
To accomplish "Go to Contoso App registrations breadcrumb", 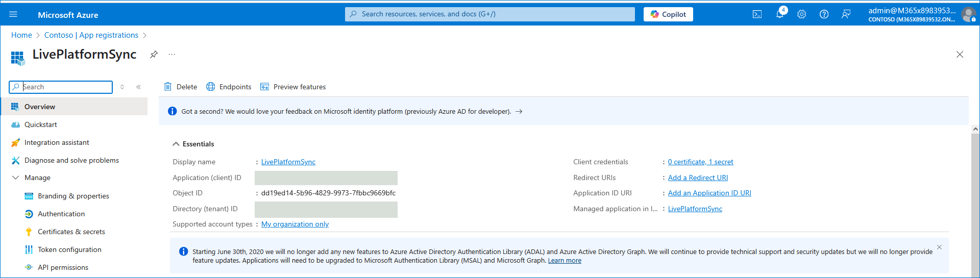I will click(91, 35).
